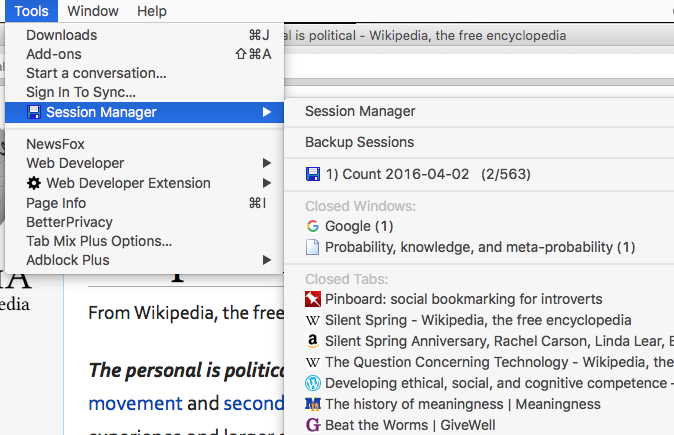Screen dimensions: 674x435
Task: Open Page Info
Action: (144, 203)
